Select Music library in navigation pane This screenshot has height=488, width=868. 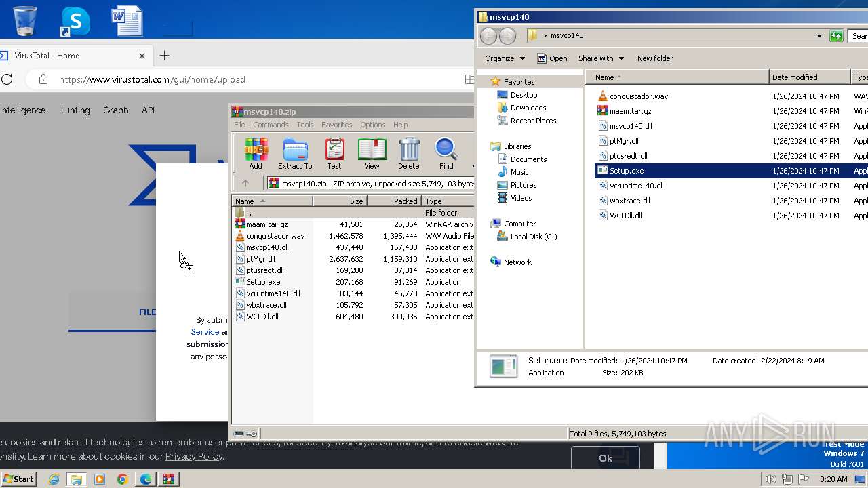click(x=519, y=172)
